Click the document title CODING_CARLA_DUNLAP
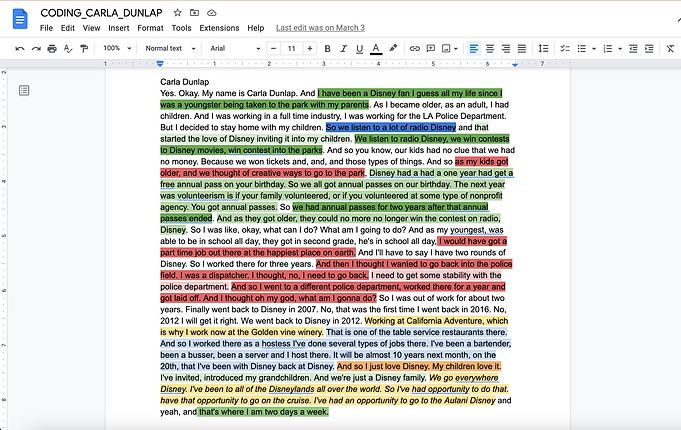The width and height of the screenshot is (681, 430). (x=101, y=13)
